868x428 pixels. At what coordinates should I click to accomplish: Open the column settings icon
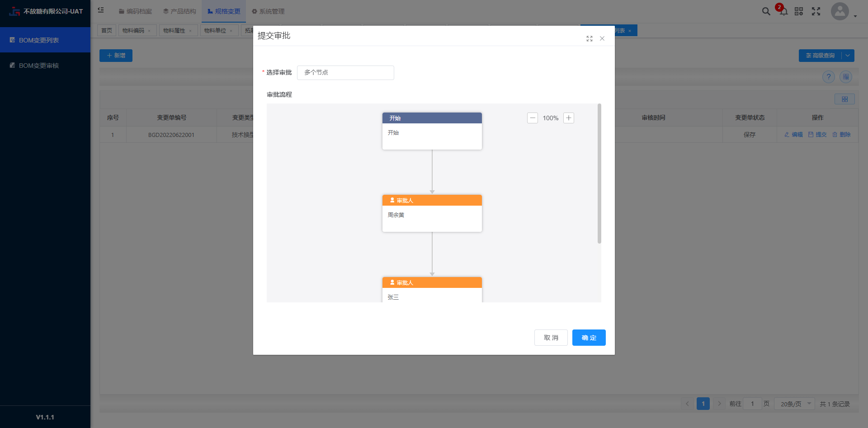click(846, 77)
